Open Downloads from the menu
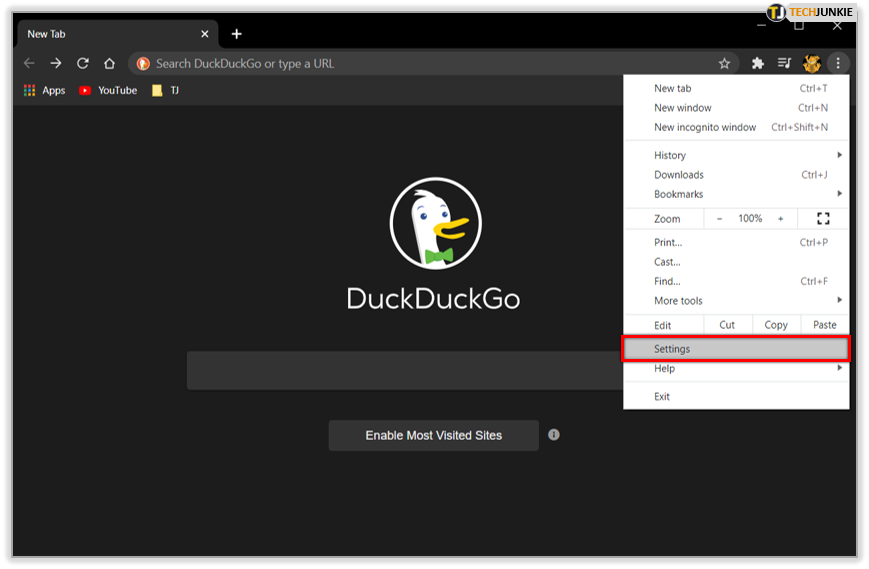The width and height of the screenshot is (869, 569). point(736,175)
